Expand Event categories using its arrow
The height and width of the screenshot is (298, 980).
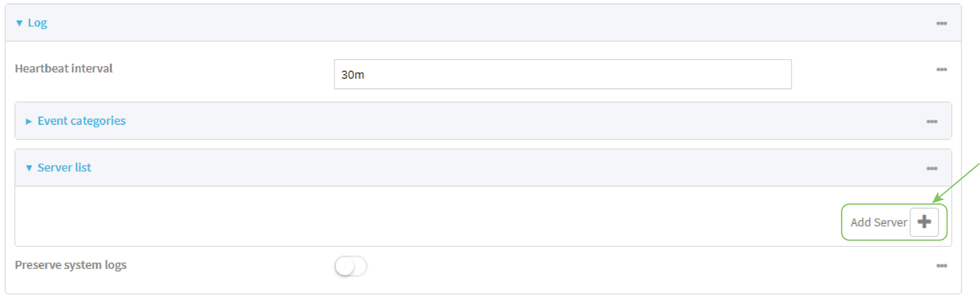[29, 122]
